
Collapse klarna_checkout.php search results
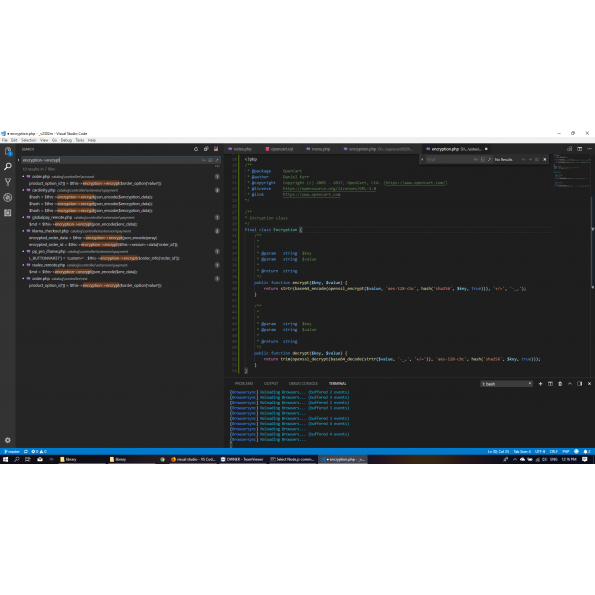23,231
